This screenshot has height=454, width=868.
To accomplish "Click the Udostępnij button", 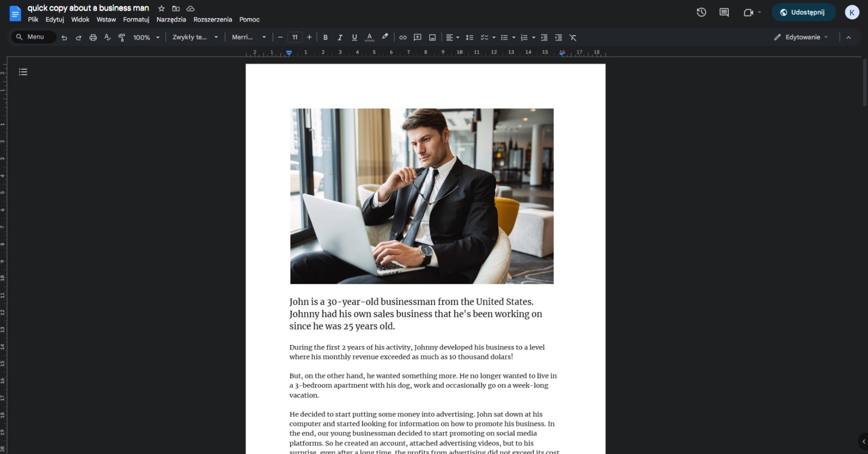I will 803,12.
